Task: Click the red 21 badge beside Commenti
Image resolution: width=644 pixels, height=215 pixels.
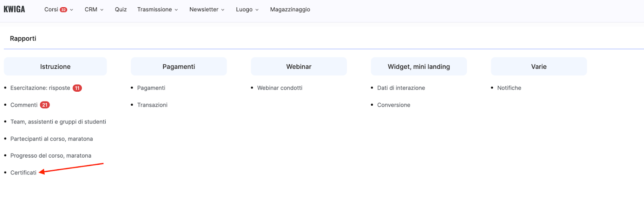Action: tap(45, 105)
